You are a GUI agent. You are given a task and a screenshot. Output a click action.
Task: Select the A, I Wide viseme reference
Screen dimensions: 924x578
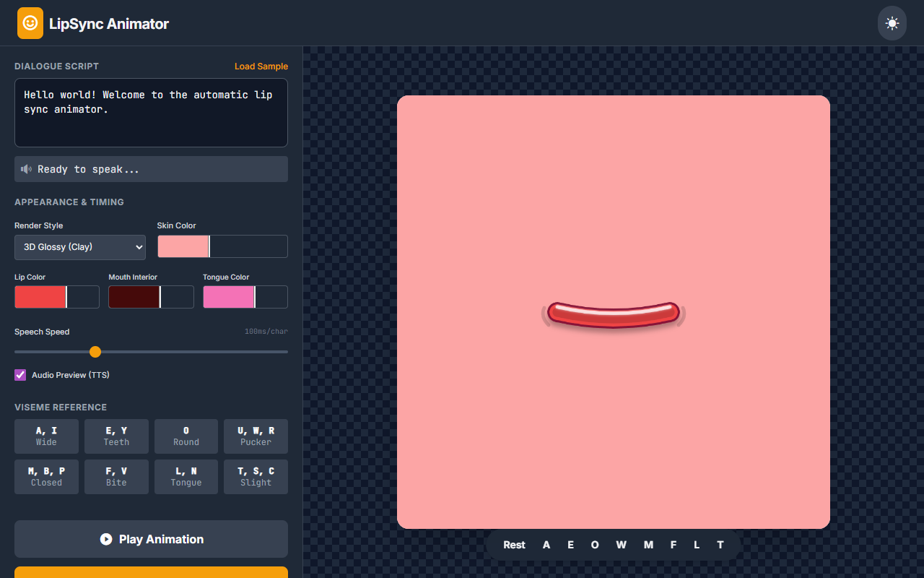pyautogui.click(x=46, y=436)
